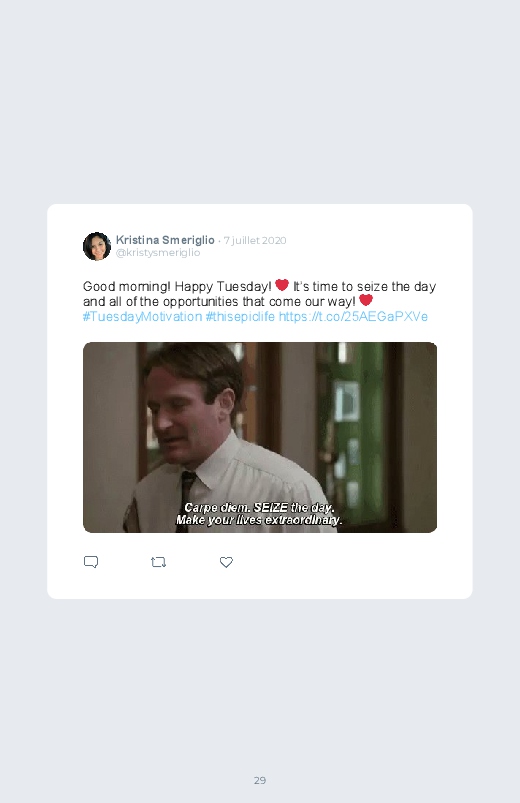Open the t.co/25AEGaPXVe short link
The width and height of the screenshot is (520, 803).
353,316
